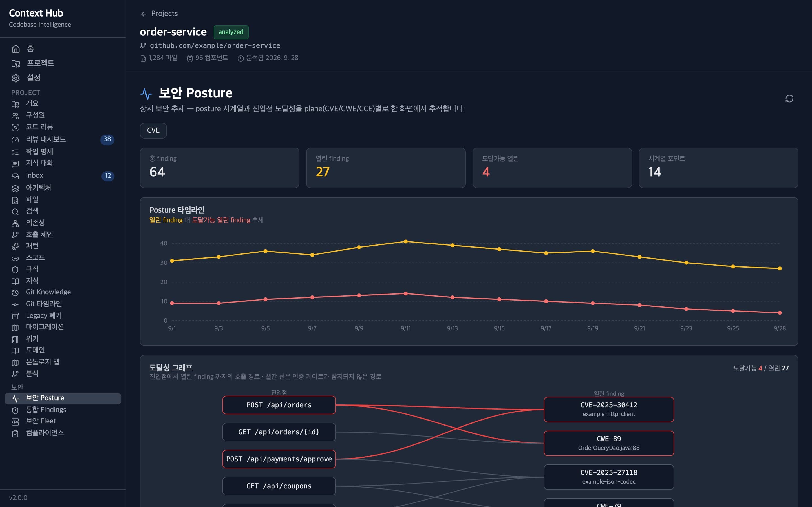The height and width of the screenshot is (507, 812).
Task: Select the CVE-2025-30412 finding node
Action: tap(609, 409)
